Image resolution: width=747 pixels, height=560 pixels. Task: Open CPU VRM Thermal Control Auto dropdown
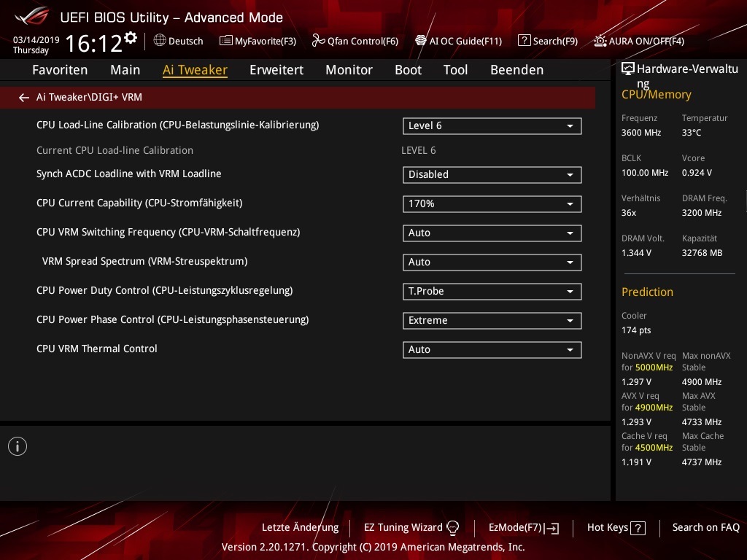click(492, 350)
